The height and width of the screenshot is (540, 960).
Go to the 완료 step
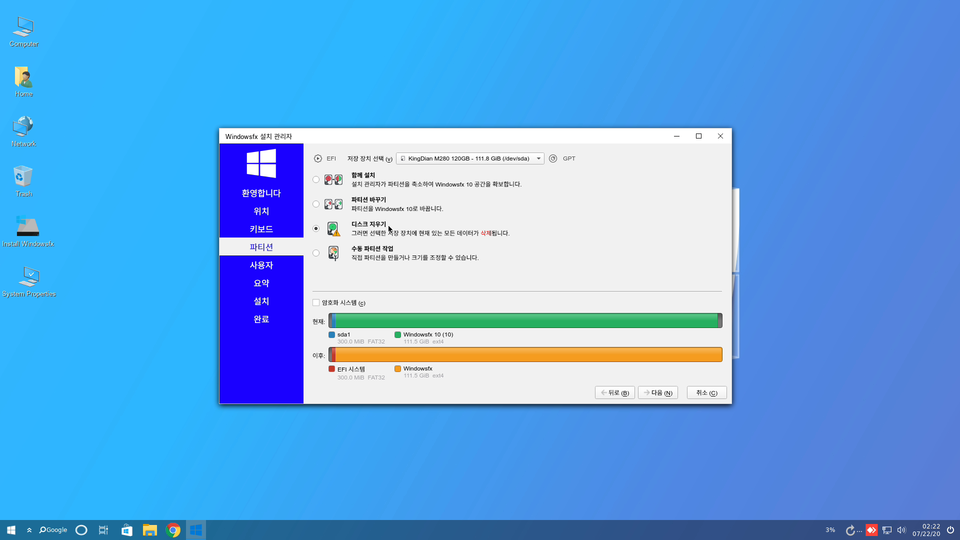(261, 319)
